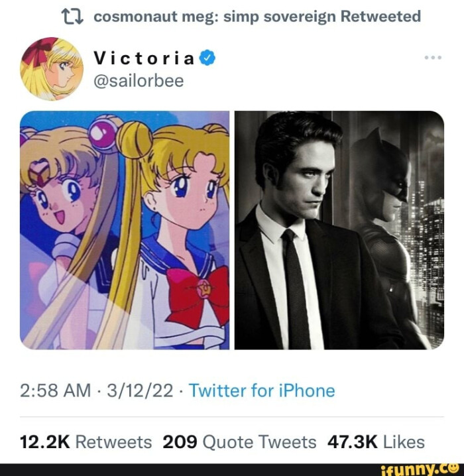Open the three-dot more options menu
Image resolution: width=464 pixels, height=476 pixels.
click(x=432, y=58)
